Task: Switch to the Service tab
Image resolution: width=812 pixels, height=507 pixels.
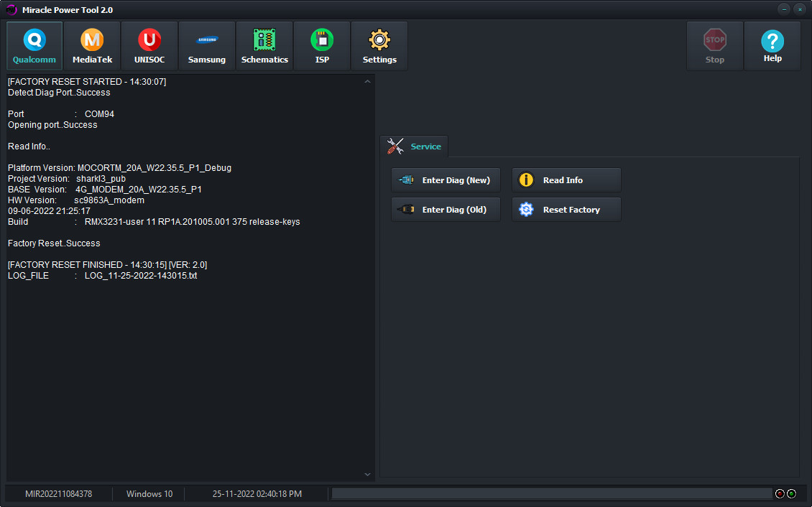Action: [x=415, y=146]
